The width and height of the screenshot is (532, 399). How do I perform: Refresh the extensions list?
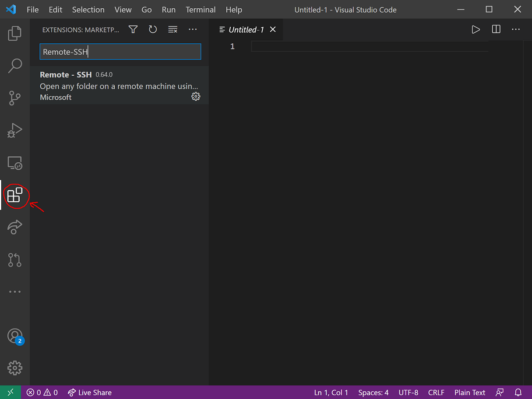153,29
